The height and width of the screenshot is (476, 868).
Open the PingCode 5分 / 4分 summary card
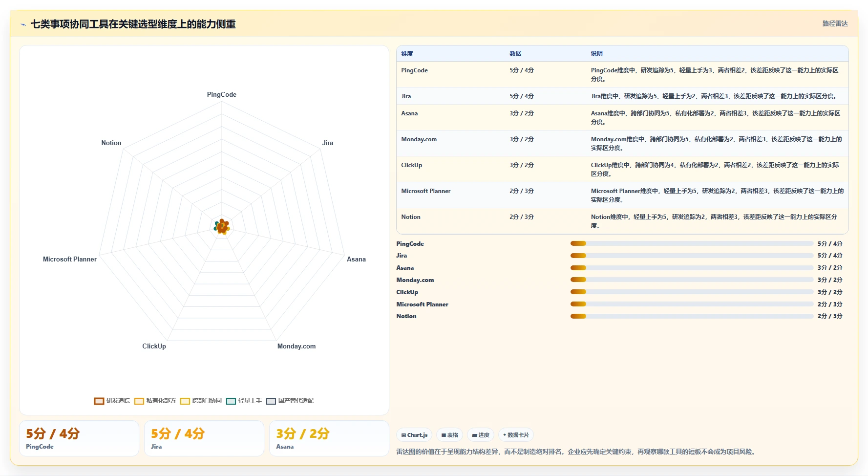(x=79, y=438)
